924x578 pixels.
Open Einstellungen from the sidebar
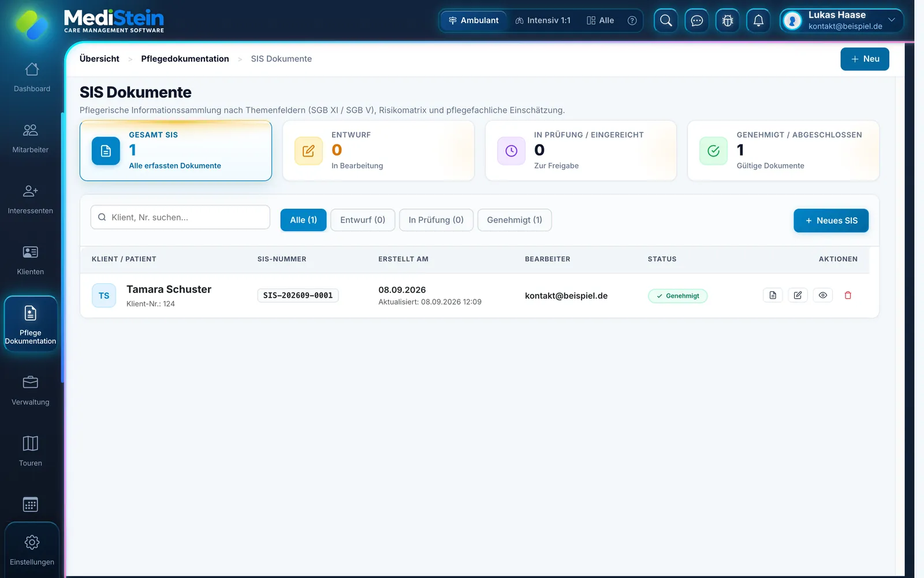coord(32,550)
